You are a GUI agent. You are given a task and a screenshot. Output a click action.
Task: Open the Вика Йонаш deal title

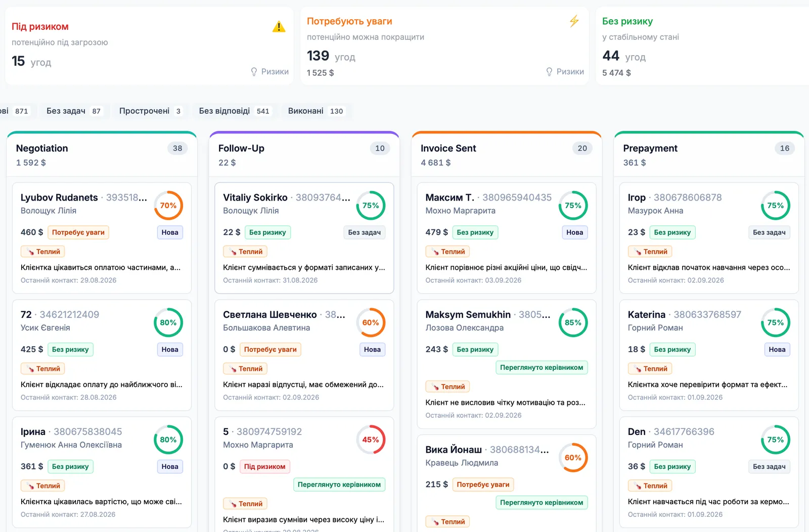[454, 450]
